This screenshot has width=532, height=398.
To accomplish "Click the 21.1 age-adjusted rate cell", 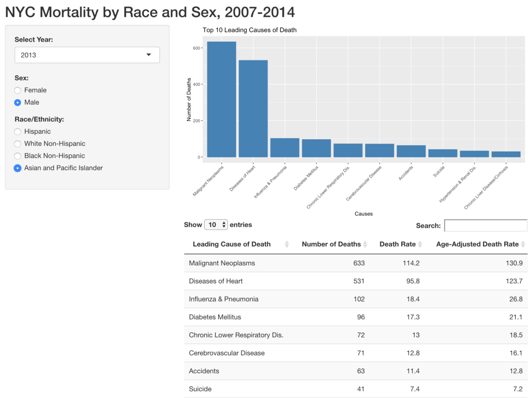I will [x=516, y=317].
